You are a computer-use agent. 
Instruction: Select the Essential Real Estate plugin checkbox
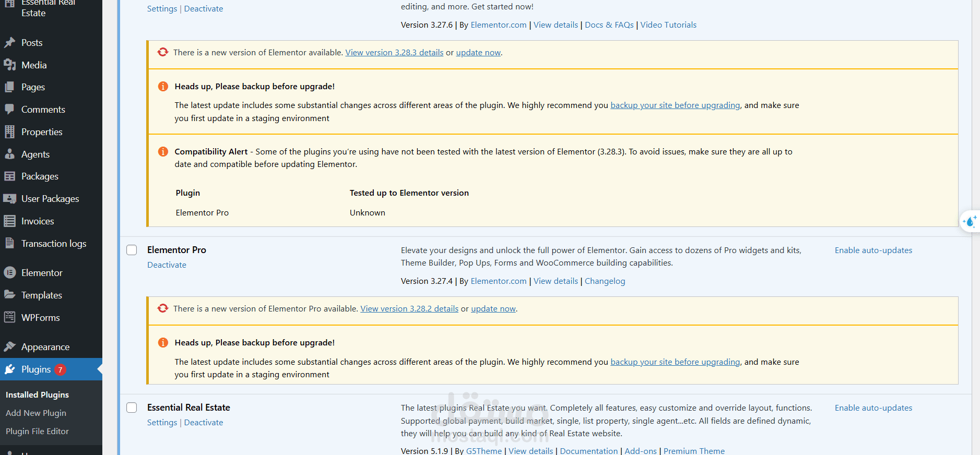point(132,408)
